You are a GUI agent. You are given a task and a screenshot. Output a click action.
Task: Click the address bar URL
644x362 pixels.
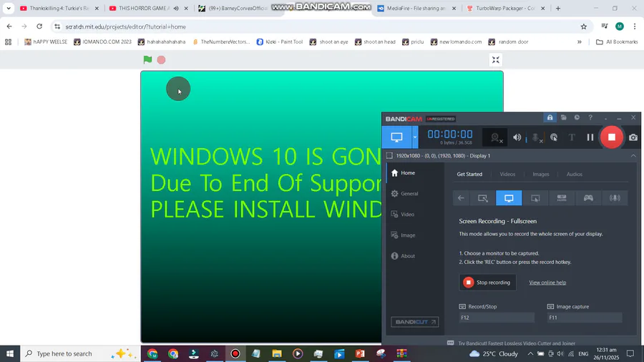pos(126,26)
